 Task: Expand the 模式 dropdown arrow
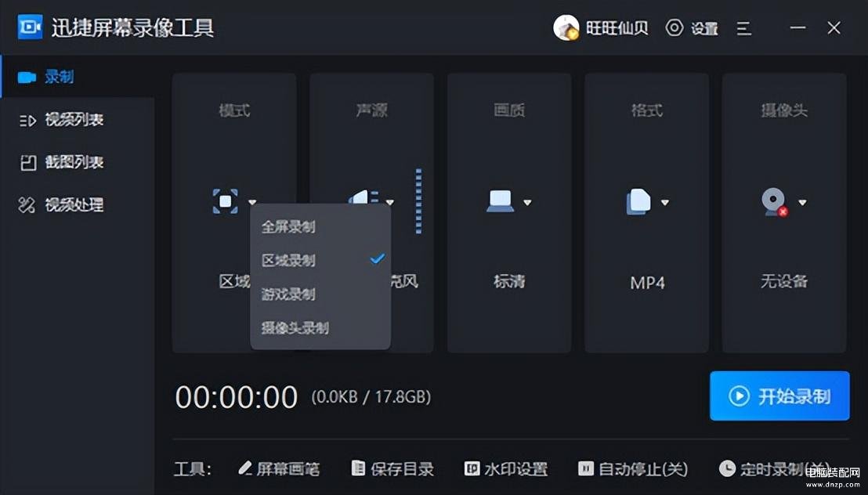tap(252, 202)
